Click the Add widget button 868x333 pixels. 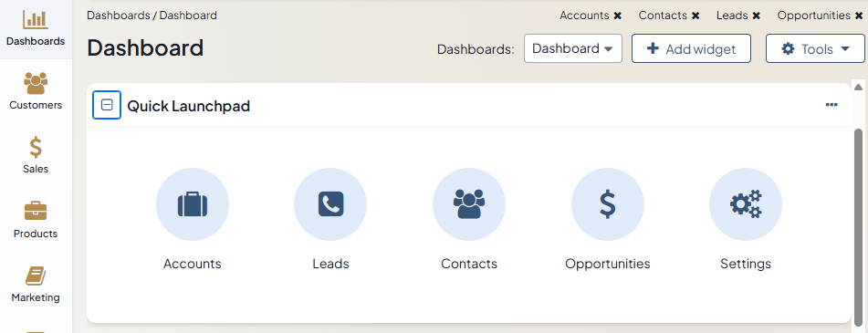coord(692,48)
